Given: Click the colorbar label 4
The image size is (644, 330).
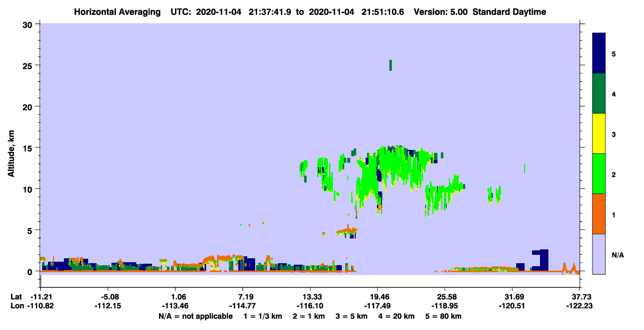Looking at the screenshot, I should [613, 94].
